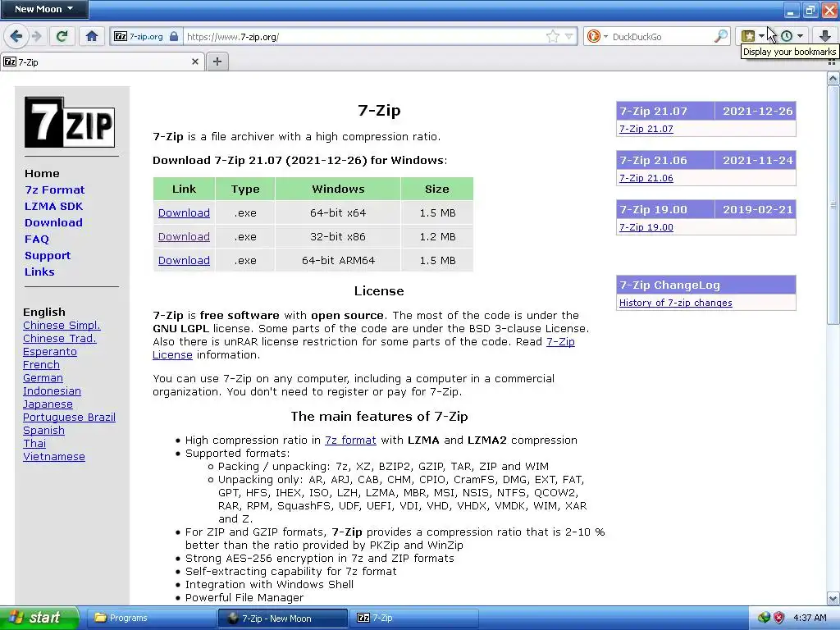Download the 32-bit x86 .exe
The height and width of the screenshot is (630, 840).
184,236
